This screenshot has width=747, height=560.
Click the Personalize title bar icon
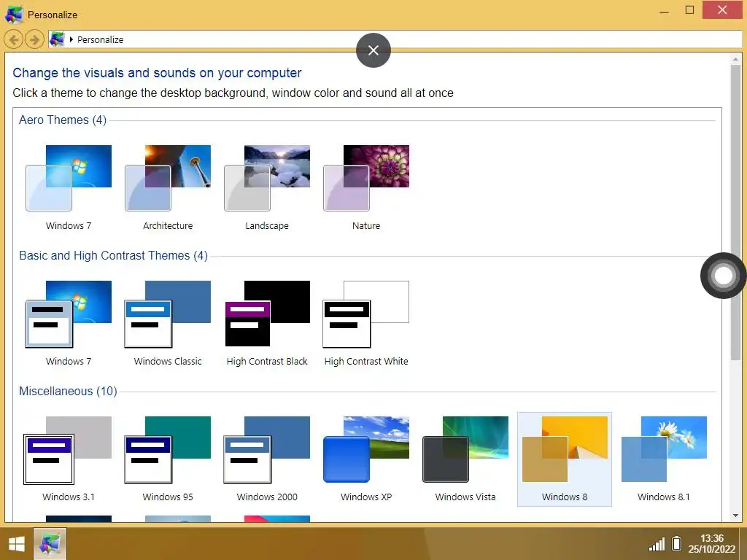pos(14,15)
